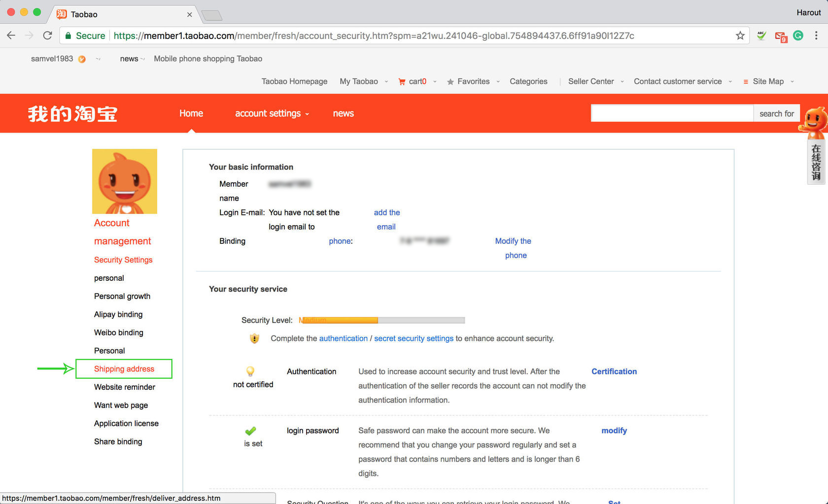Bookmark the page with the address bar star

740,35
